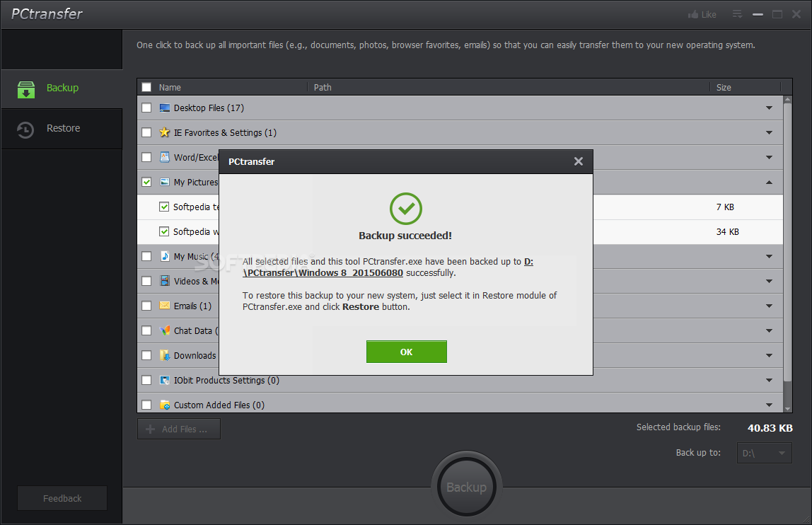Click the Like label in title bar
The width and height of the screenshot is (812, 525).
pyautogui.click(x=709, y=15)
